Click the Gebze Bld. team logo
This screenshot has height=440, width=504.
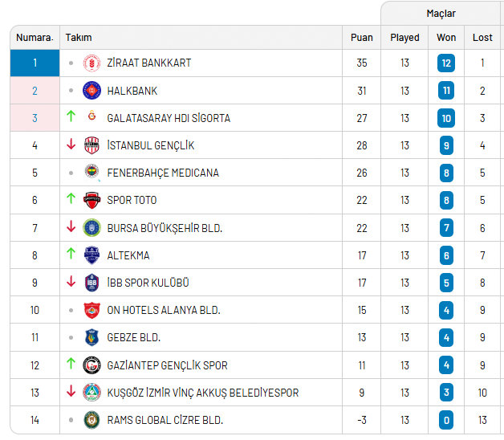pyautogui.click(x=91, y=337)
